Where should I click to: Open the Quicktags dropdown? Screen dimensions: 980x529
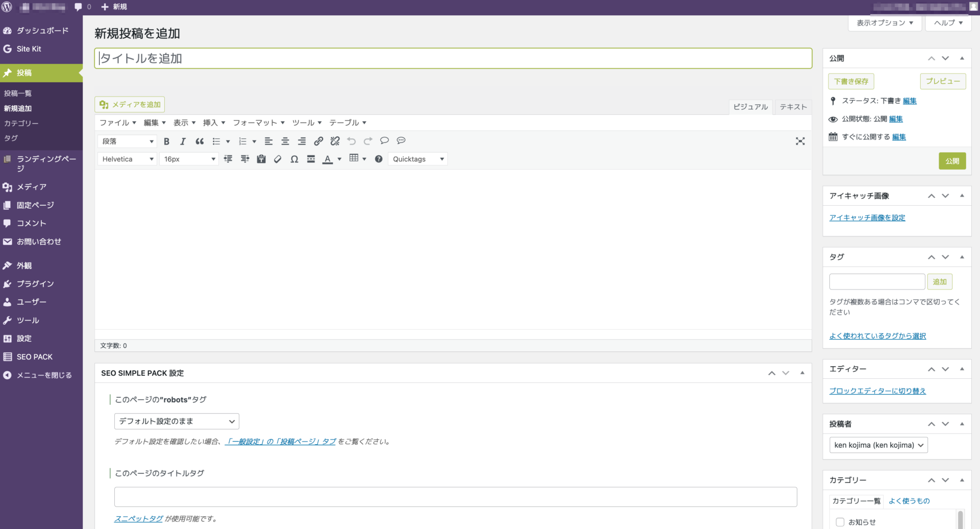[x=418, y=159]
